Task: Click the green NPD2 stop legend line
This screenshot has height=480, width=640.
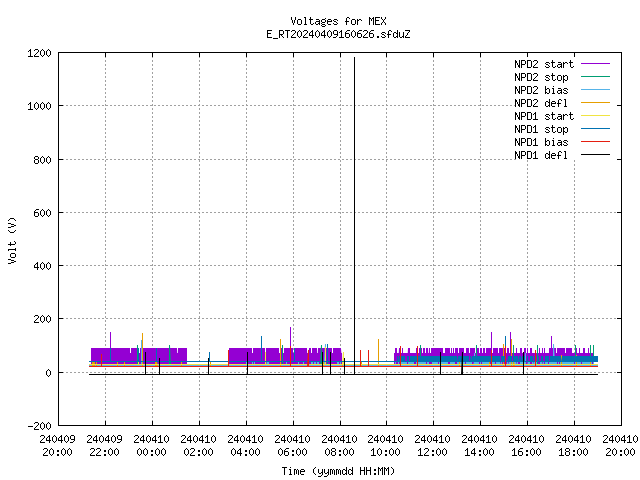Action: (596, 76)
